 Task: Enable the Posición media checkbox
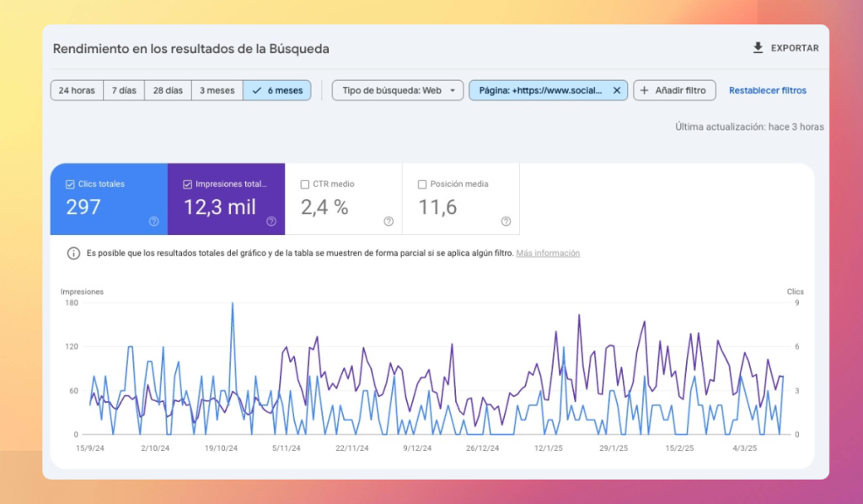coord(422,183)
